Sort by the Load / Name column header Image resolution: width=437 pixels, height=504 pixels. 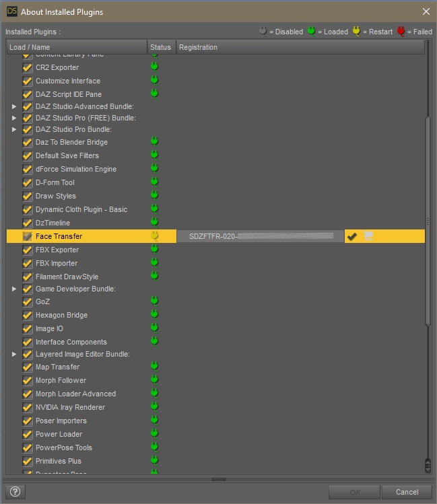77,47
